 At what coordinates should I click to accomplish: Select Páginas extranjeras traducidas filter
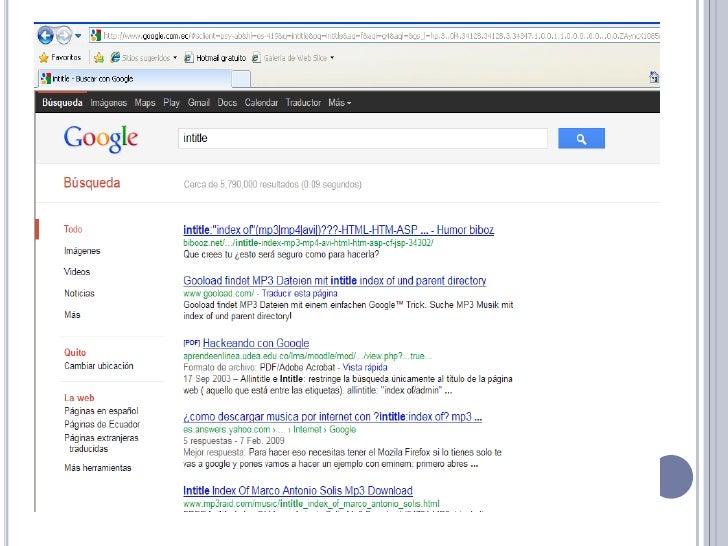[101, 443]
